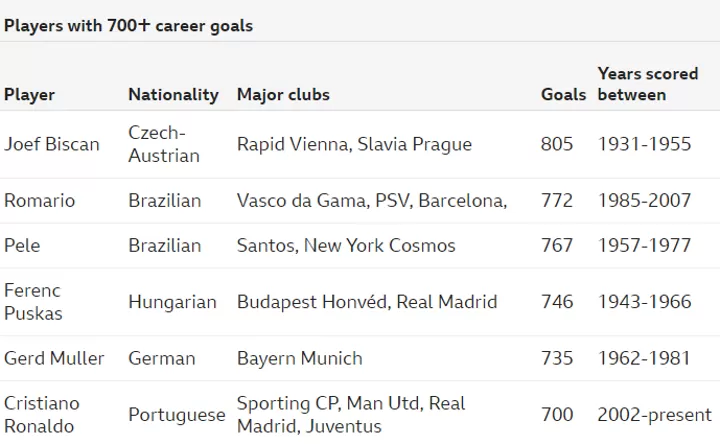Click the Major clubs column header
The width and height of the screenshot is (720, 444).
tap(283, 95)
